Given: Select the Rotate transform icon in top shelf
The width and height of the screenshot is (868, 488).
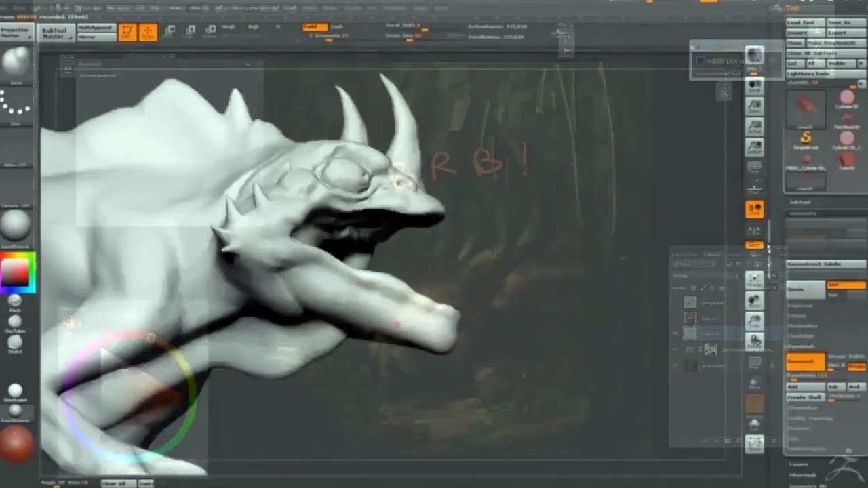Looking at the screenshot, I should 211,30.
